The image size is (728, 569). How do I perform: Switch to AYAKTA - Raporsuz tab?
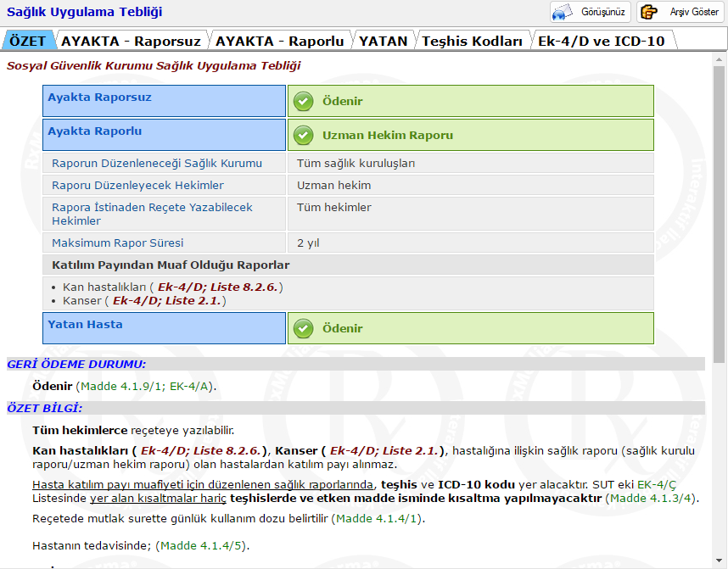132,41
